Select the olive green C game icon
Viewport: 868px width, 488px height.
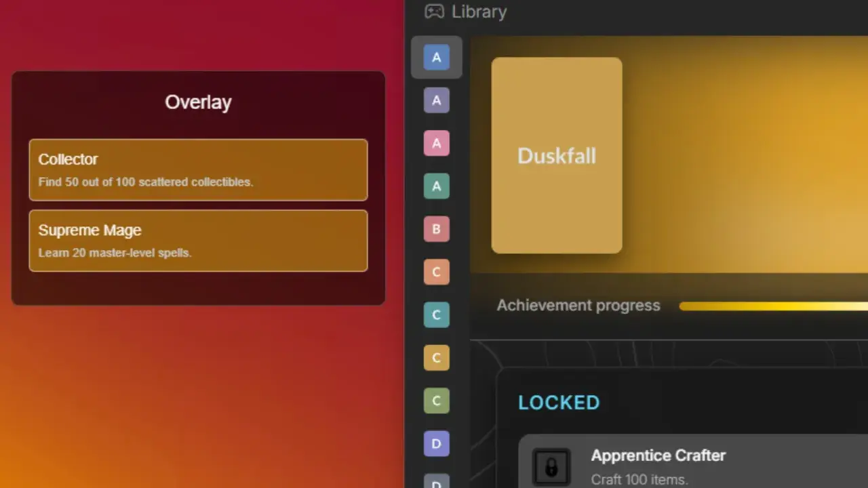pyautogui.click(x=437, y=401)
